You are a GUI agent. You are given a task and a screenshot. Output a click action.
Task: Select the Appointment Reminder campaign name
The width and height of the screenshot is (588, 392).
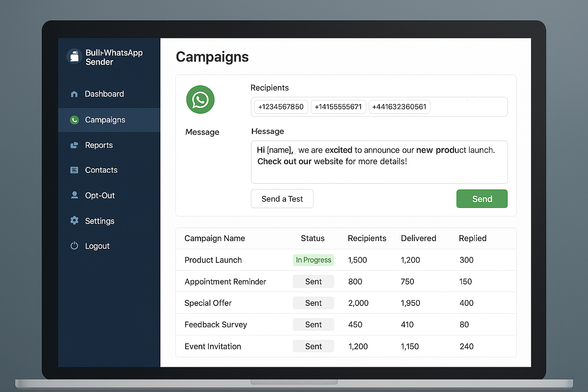(225, 282)
